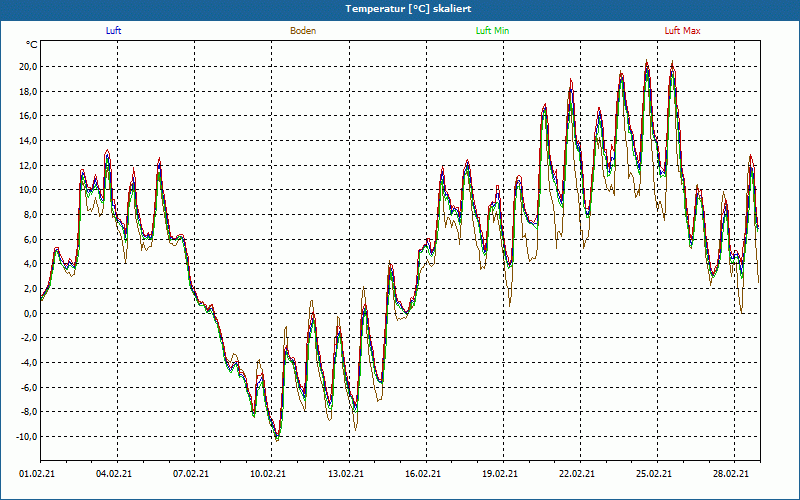Click the Luft Min legend label
The width and height of the screenshot is (800, 500).
(x=492, y=31)
